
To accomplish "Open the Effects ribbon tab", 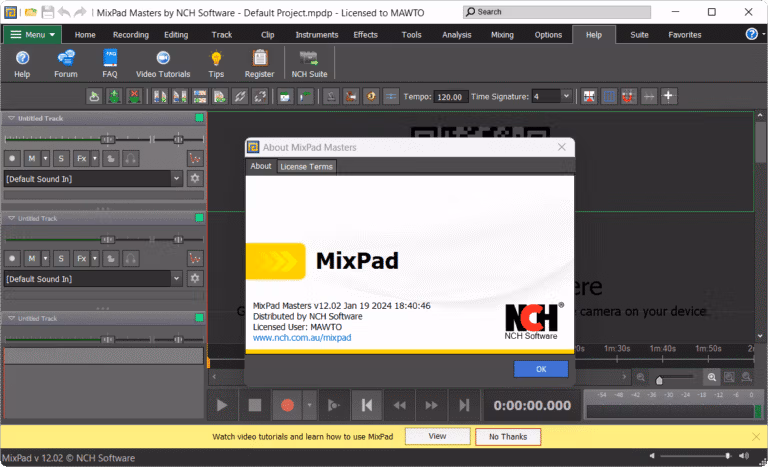I will (365, 35).
